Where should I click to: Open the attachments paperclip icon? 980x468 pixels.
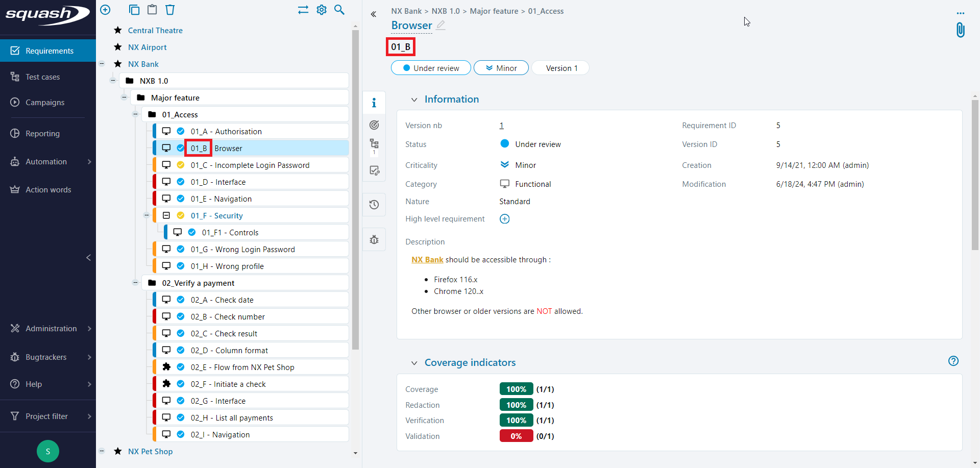960,30
